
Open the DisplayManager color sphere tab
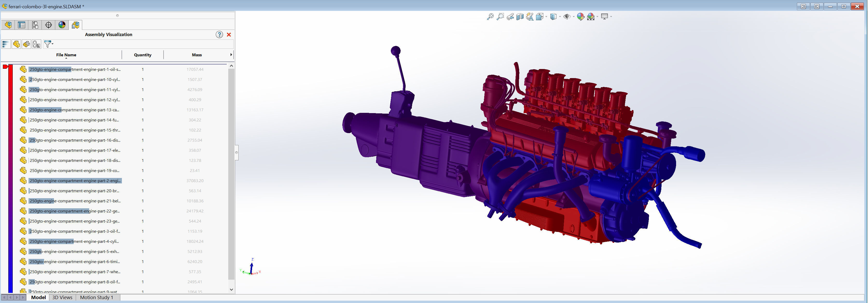tap(62, 25)
